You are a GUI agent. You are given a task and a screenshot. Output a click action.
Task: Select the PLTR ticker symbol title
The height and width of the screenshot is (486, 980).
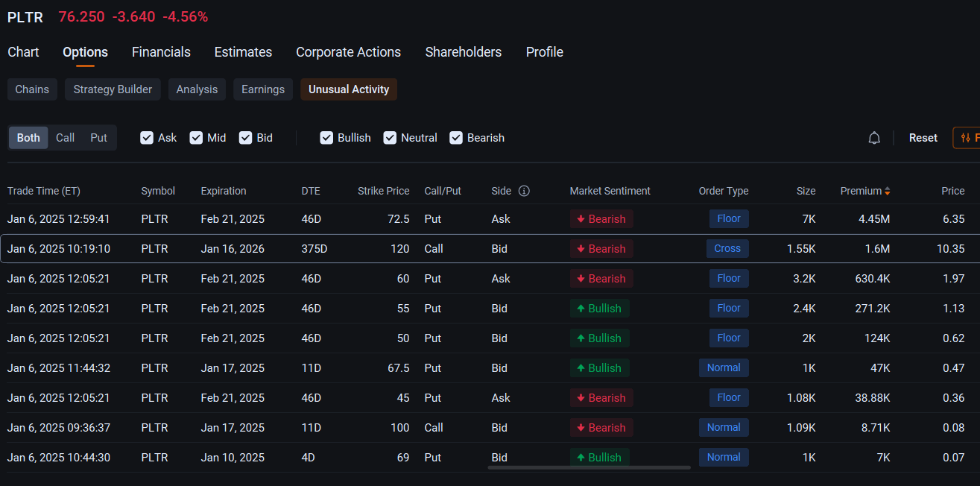coord(25,16)
